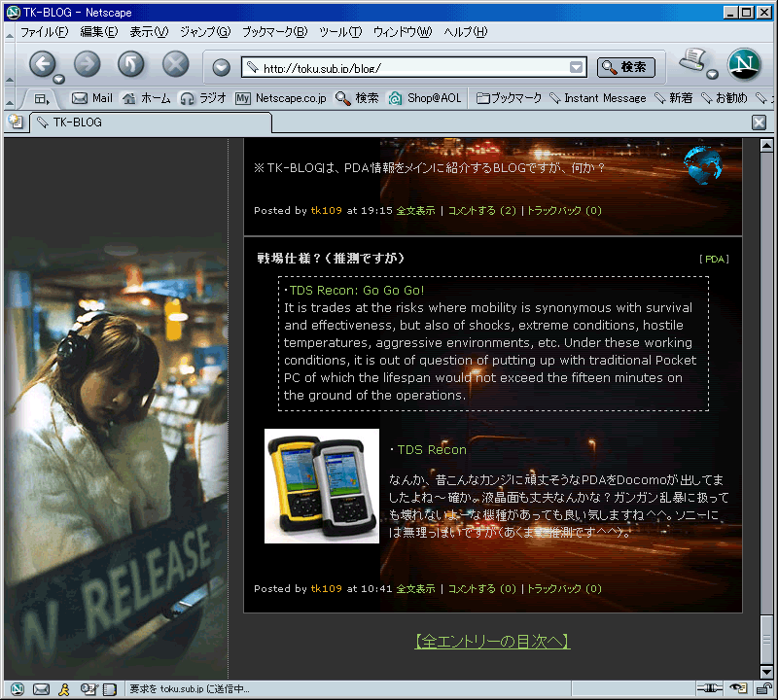Open the ブックマーク(B) menu
Screen dimensions: 778x700
(275, 32)
